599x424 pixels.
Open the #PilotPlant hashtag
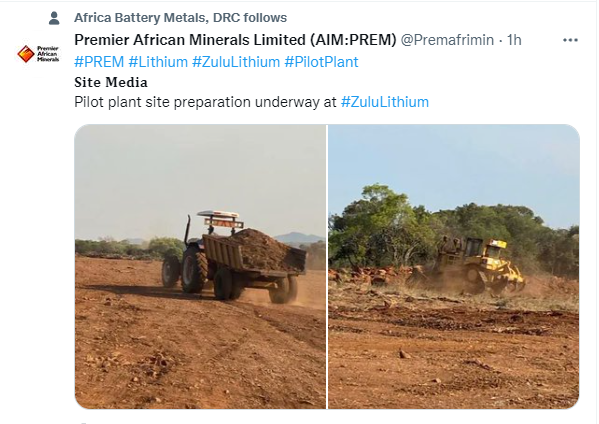pyautogui.click(x=321, y=62)
